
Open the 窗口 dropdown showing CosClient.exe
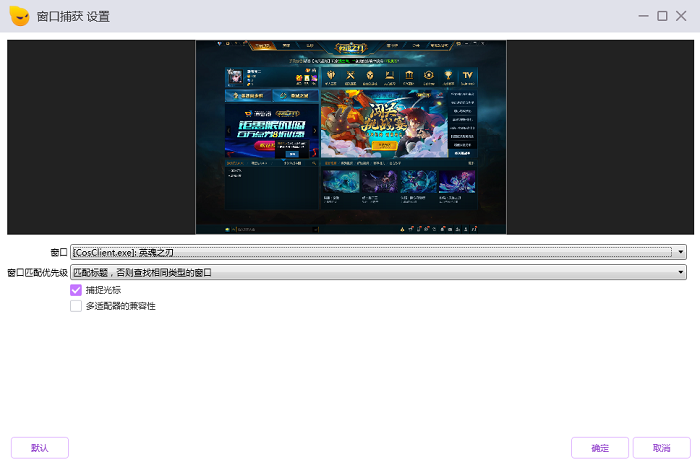tap(378, 252)
